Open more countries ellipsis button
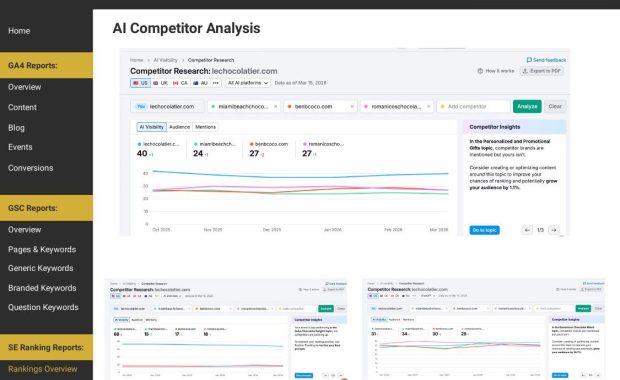This screenshot has width=620, height=380. 215,83
